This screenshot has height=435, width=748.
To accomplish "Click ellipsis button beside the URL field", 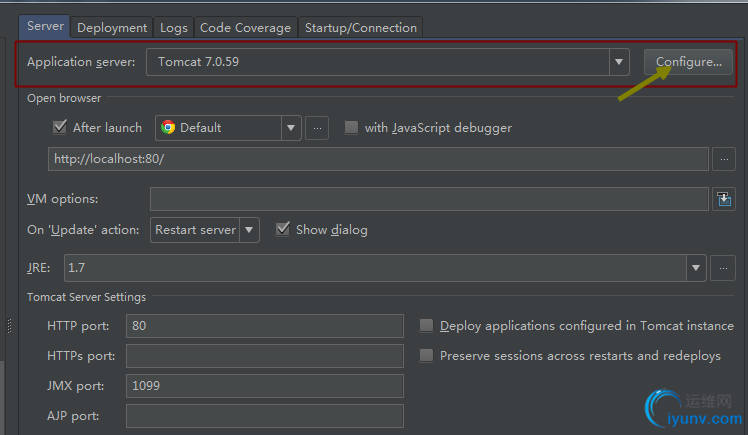I will [724, 159].
